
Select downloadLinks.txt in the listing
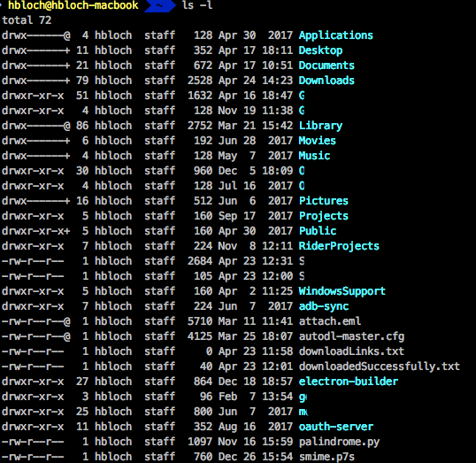(x=351, y=351)
